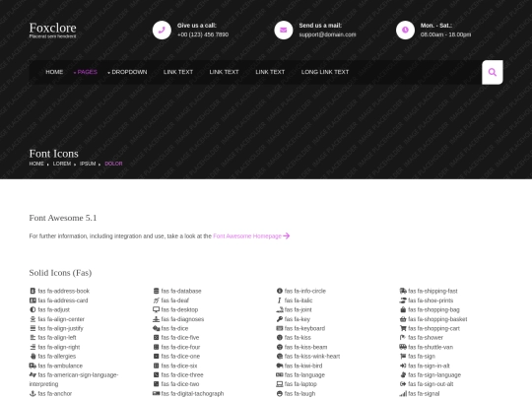The width and height of the screenshot is (532, 399).
Task: Click the 'fas fa-dice-three' label
Action: (x=182, y=375)
